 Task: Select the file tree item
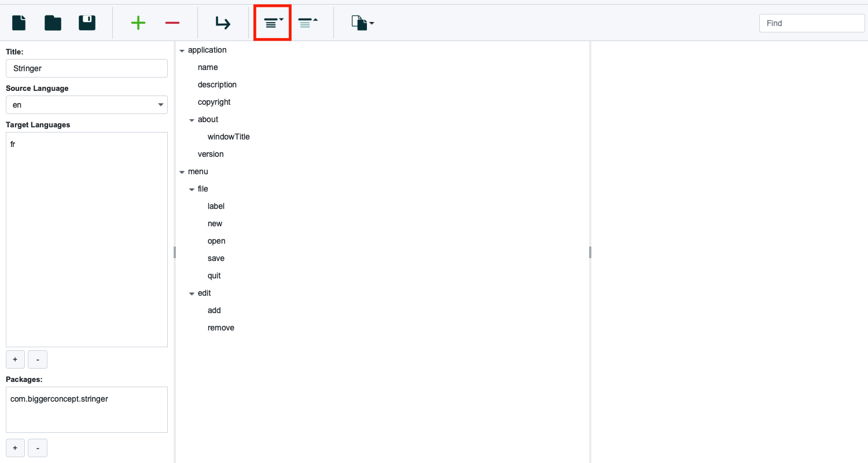tap(203, 189)
